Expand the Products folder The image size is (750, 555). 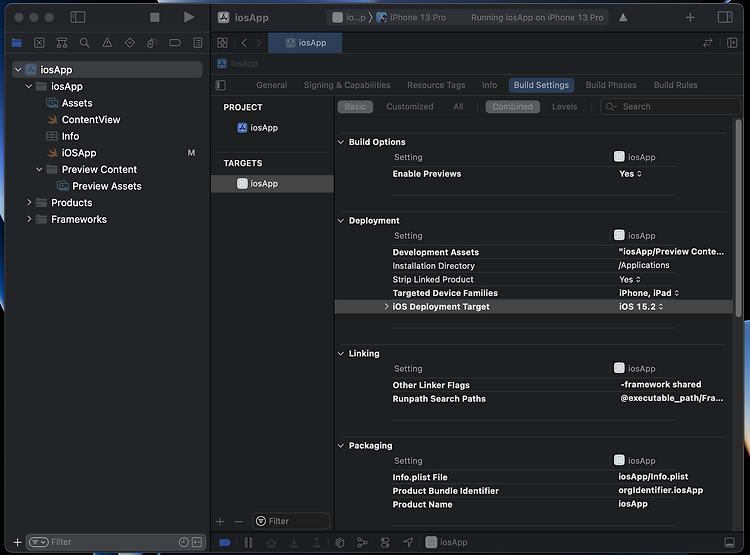pos(30,202)
